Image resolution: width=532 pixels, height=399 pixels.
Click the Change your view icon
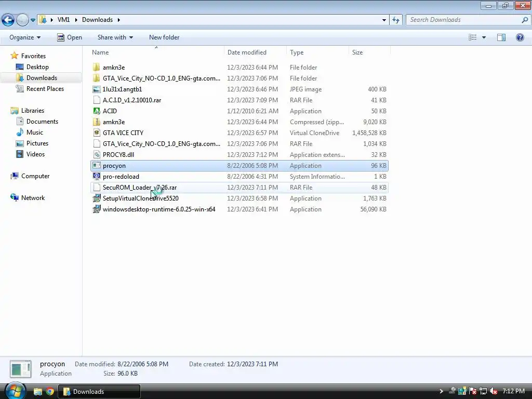point(473,37)
